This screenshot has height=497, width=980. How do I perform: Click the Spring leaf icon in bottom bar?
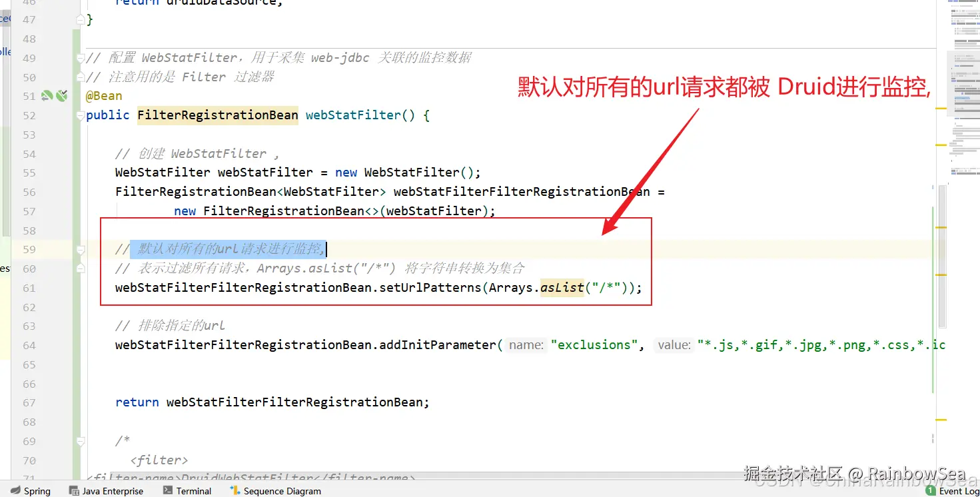tap(15, 490)
